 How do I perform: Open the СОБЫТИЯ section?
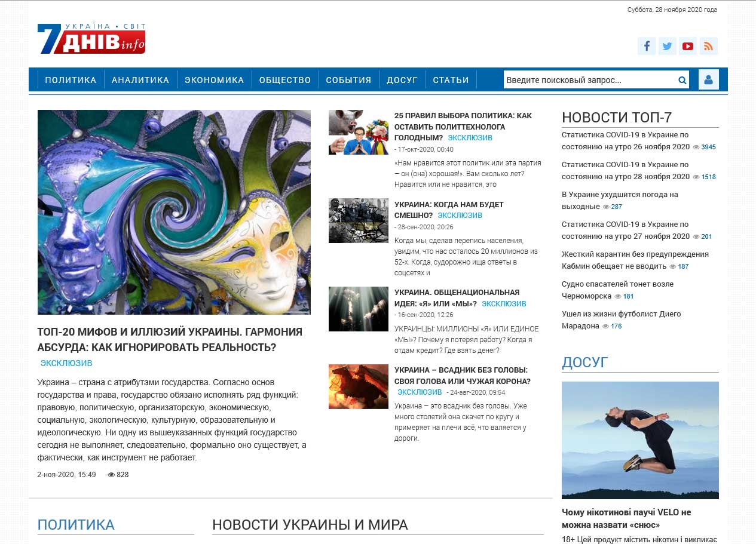348,79
